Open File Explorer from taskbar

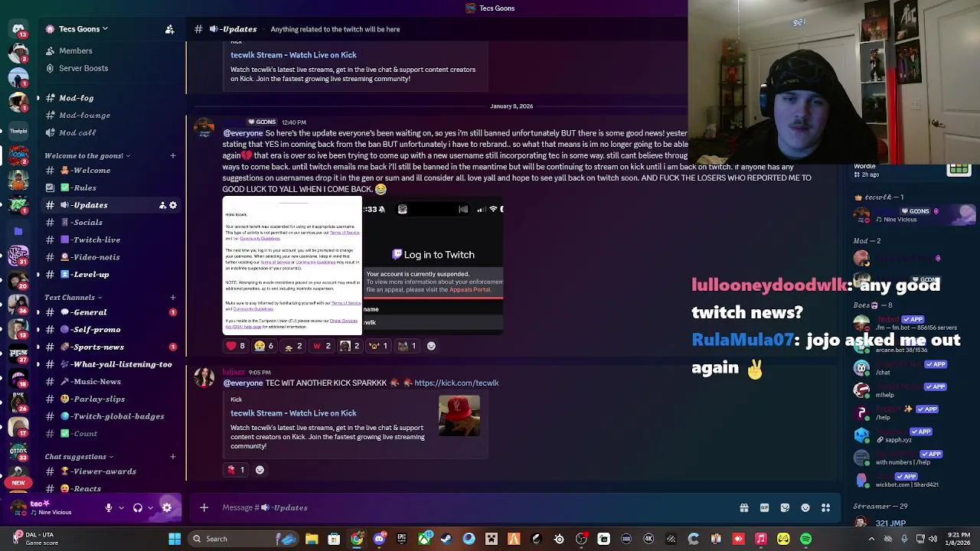(x=312, y=539)
